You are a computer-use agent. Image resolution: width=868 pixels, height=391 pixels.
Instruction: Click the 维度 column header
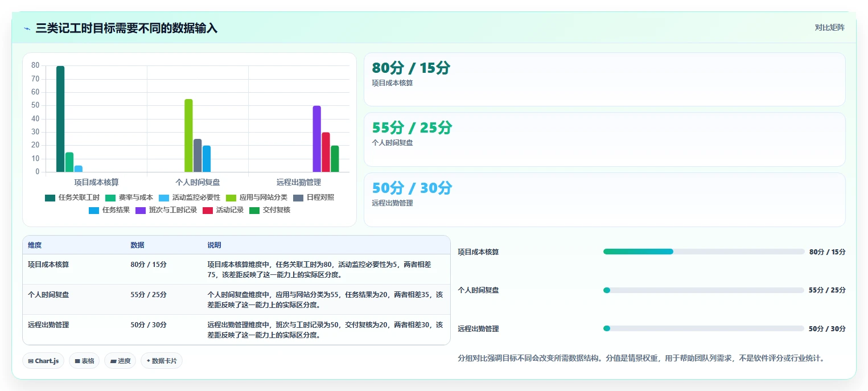click(x=35, y=245)
